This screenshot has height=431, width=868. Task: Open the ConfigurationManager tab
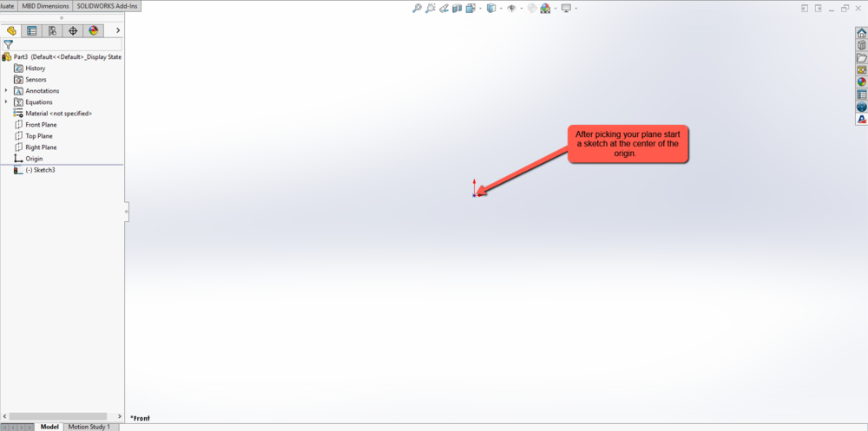coord(52,30)
